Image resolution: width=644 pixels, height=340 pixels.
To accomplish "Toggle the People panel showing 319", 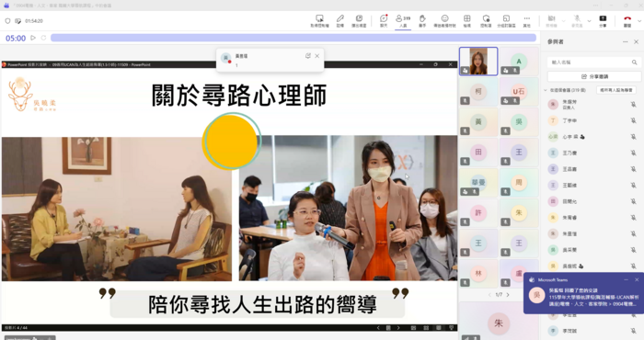I will click(403, 20).
